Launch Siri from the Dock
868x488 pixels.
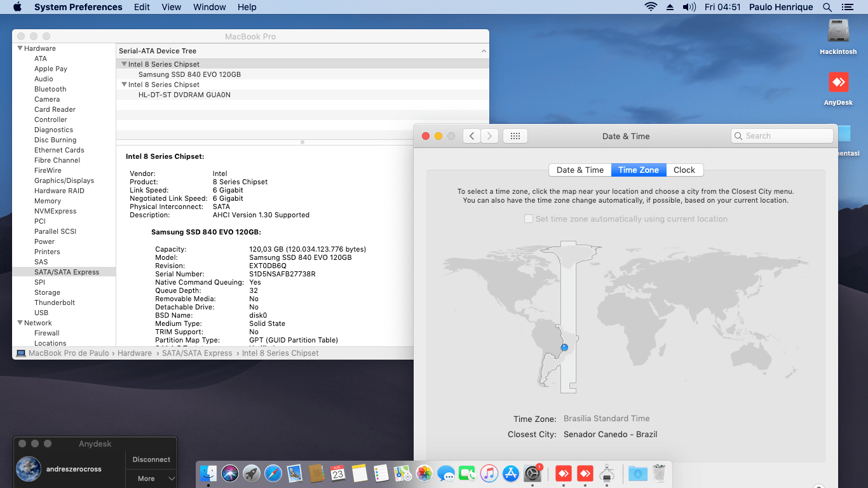[x=230, y=473]
